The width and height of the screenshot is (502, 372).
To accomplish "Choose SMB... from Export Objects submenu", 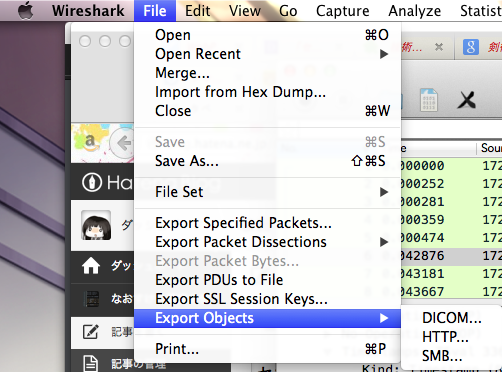I will coord(452,356).
